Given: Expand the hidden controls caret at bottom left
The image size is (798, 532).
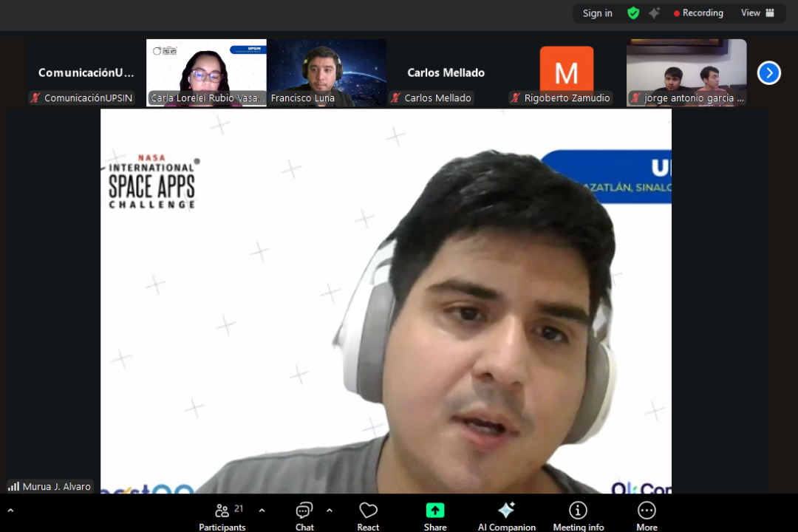Looking at the screenshot, I should [10, 510].
